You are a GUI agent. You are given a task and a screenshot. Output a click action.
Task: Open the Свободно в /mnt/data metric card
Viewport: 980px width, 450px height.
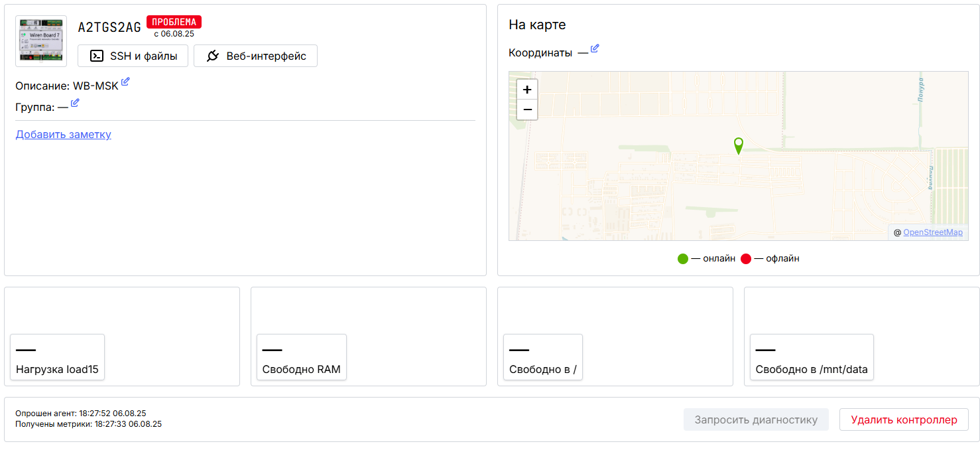point(812,358)
